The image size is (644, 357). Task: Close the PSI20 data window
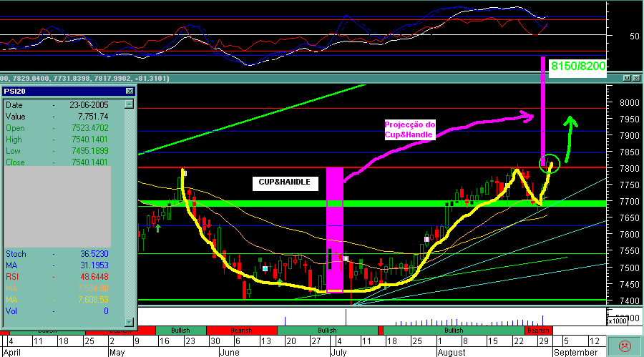click(130, 91)
